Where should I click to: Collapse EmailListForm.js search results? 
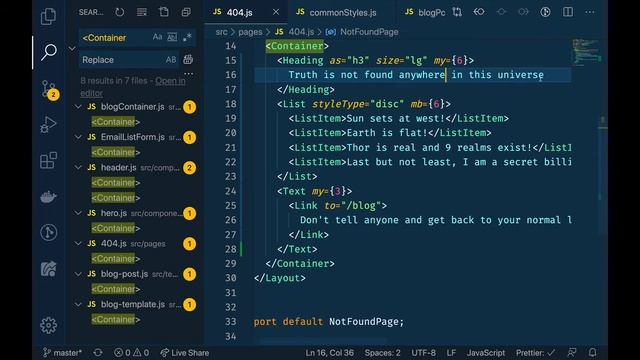(78, 137)
